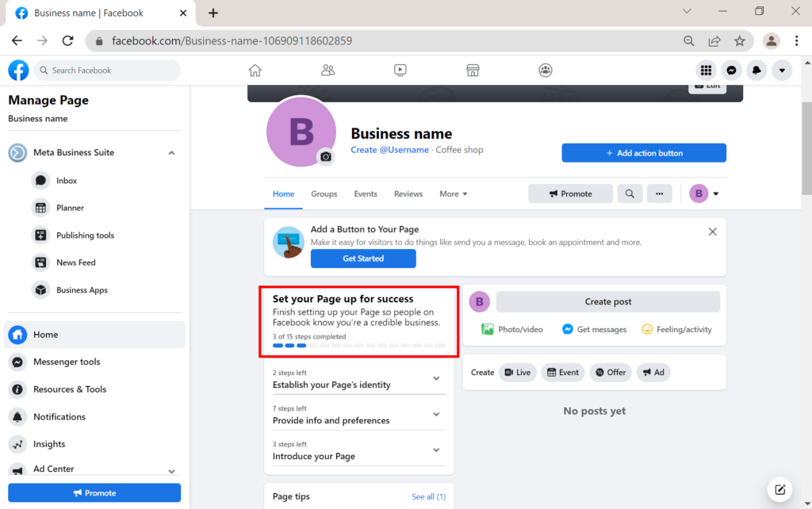The height and width of the screenshot is (509, 812).
Task: Click the blue Promote button in sidebar
Action: point(94,493)
